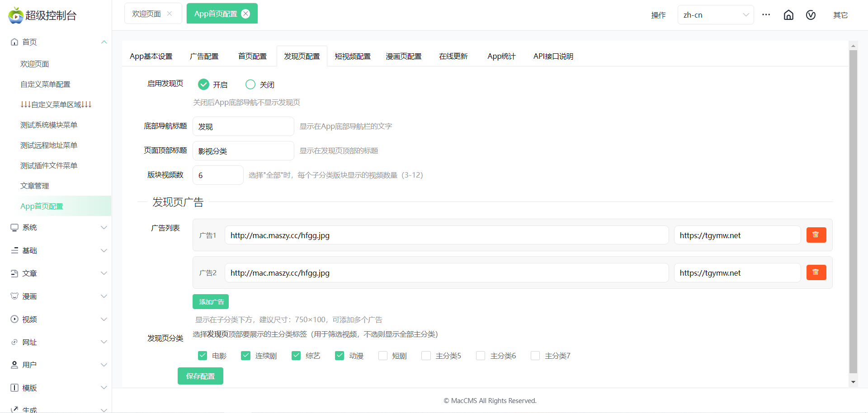Select the 关闭 radio option
868x413 pixels.
[x=250, y=84]
